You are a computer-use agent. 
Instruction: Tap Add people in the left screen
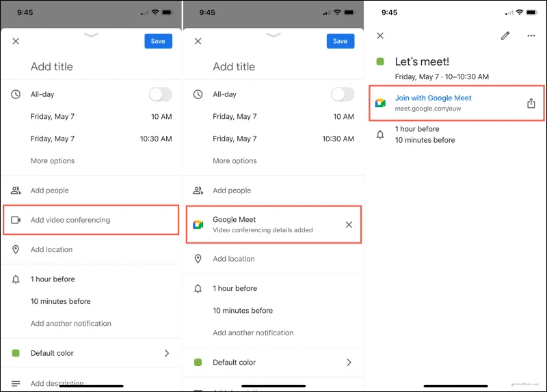[49, 191]
